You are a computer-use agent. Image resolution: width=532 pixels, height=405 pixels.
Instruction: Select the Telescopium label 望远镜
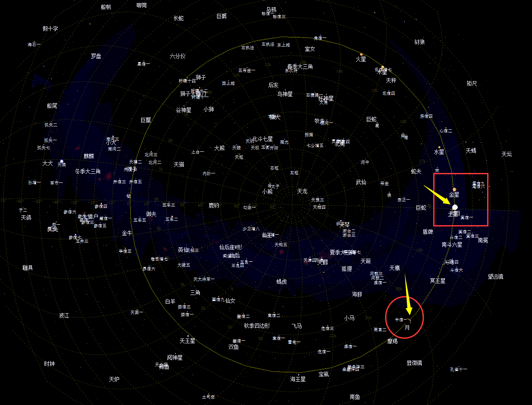pyautogui.click(x=495, y=276)
